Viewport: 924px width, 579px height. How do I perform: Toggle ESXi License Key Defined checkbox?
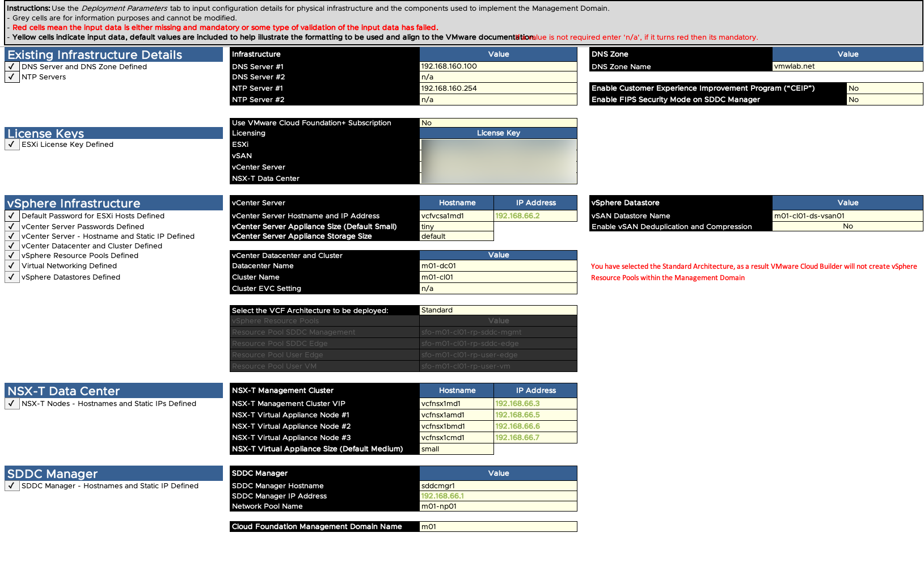[12, 145]
